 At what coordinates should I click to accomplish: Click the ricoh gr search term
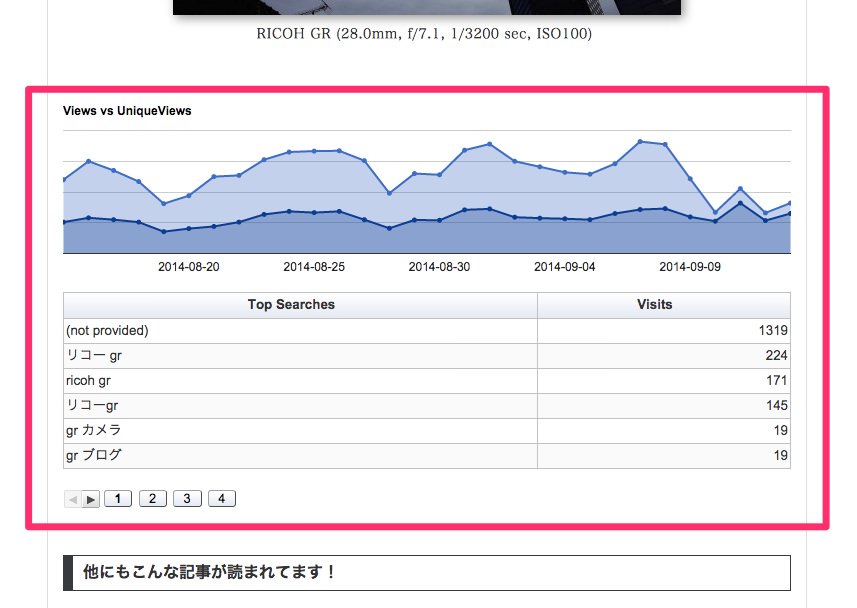pos(88,381)
